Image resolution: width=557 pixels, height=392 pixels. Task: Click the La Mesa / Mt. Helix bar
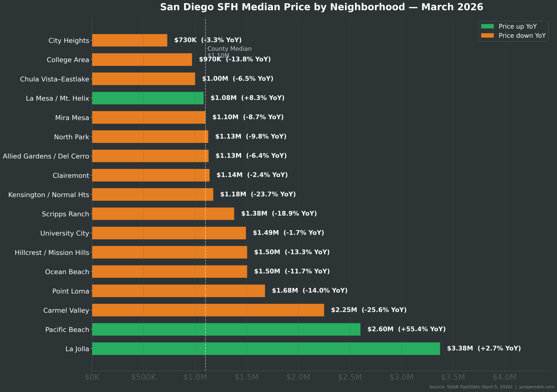(x=148, y=98)
